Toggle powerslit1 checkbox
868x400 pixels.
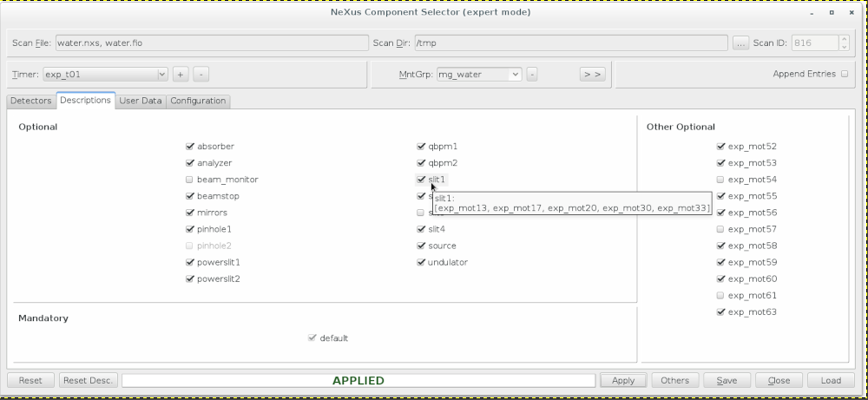coord(190,263)
